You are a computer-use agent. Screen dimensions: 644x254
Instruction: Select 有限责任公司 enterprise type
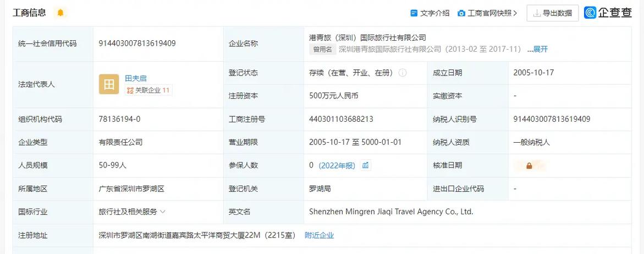pos(120,143)
